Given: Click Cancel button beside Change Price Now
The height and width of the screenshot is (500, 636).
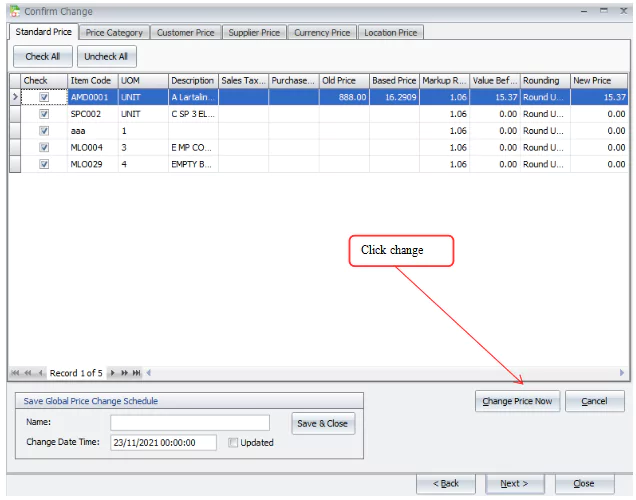Looking at the screenshot, I should 595,401.
